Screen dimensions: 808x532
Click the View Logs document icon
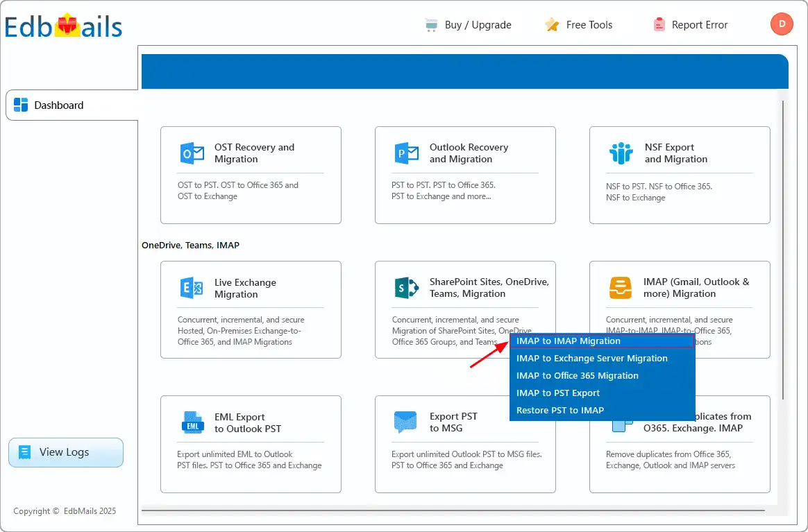pos(25,452)
